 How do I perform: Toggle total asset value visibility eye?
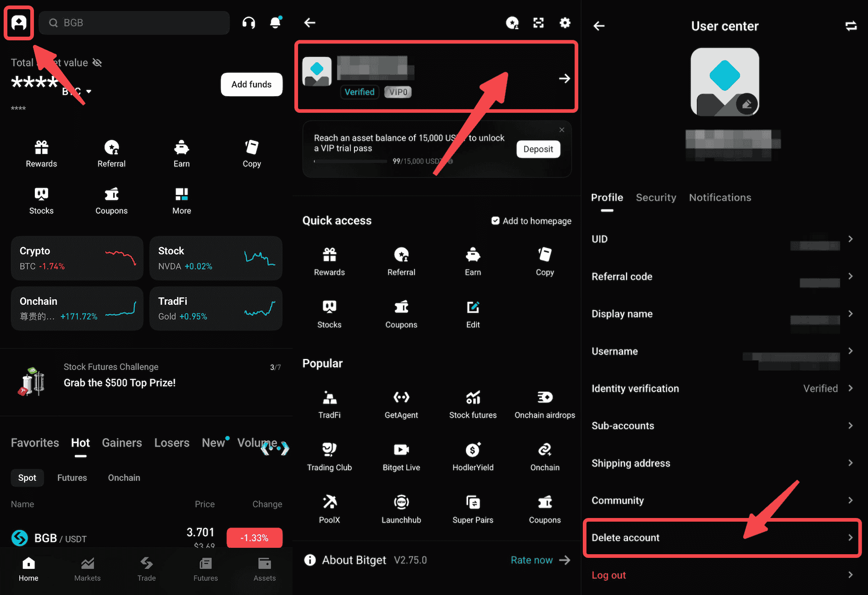[97, 62]
